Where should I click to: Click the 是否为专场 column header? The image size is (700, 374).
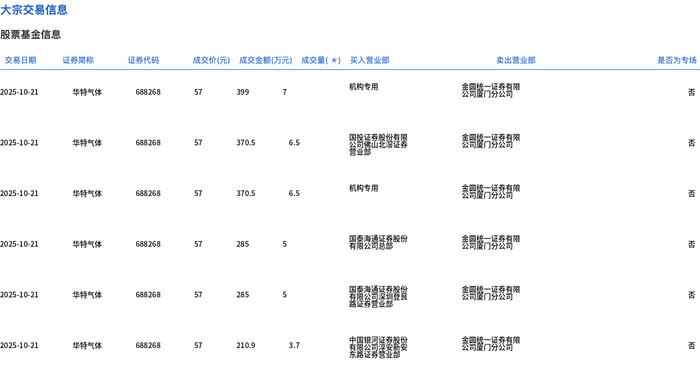(x=677, y=60)
